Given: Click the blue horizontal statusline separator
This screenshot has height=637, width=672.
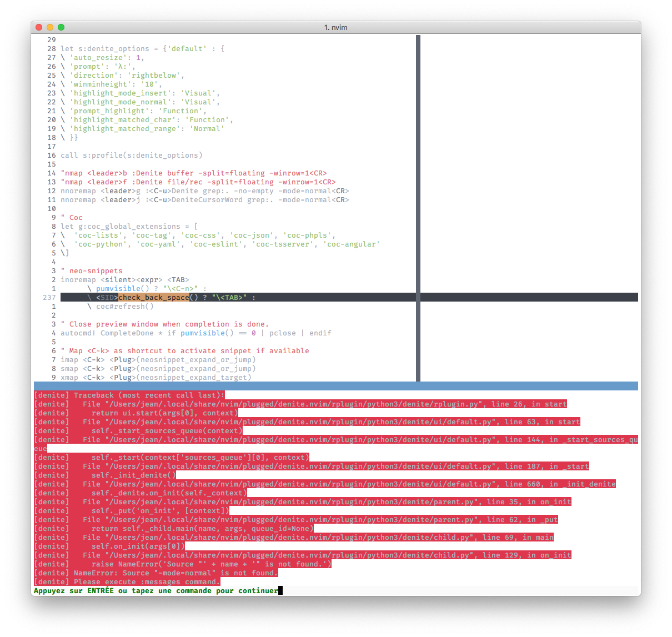Looking at the screenshot, I should pos(336,385).
